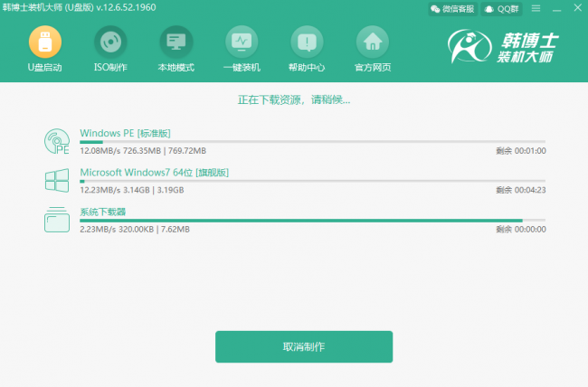This screenshot has height=387, width=588.
Task: Click the Windows7 logo icon
Action: pyautogui.click(x=57, y=180)
